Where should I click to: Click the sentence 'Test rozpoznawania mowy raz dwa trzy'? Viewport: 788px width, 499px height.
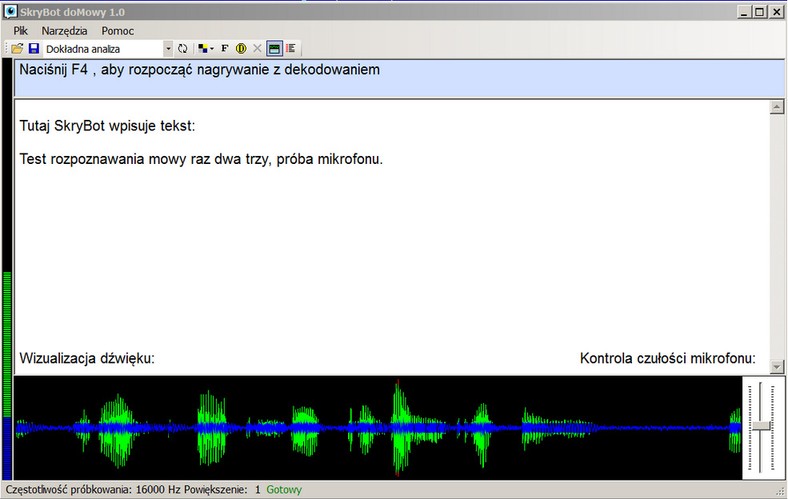pos(144,159)
